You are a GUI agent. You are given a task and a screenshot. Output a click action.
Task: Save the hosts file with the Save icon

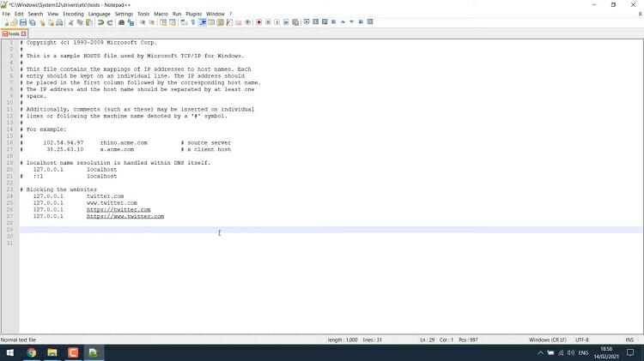[23, 22]
